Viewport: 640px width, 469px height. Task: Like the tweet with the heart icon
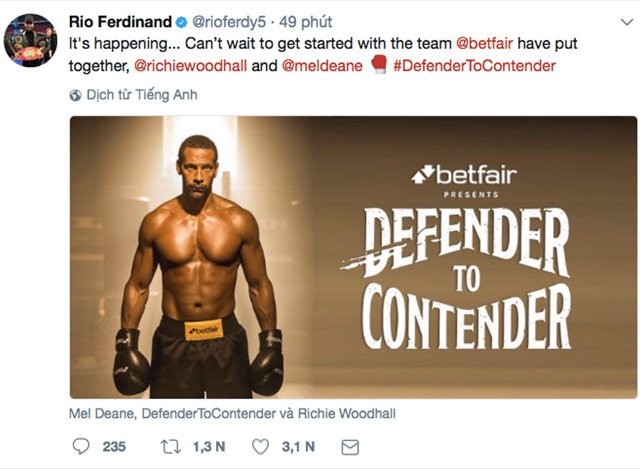click(262, 445)
